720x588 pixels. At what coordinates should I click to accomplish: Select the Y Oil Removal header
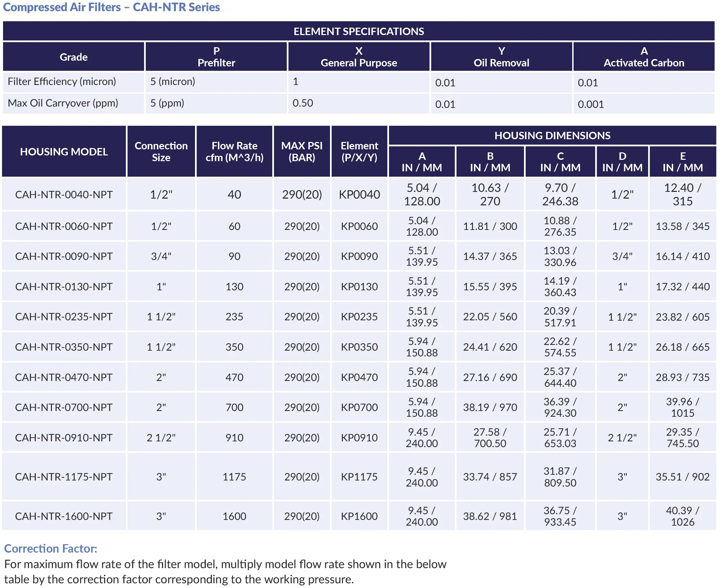[x=501, y=57]
